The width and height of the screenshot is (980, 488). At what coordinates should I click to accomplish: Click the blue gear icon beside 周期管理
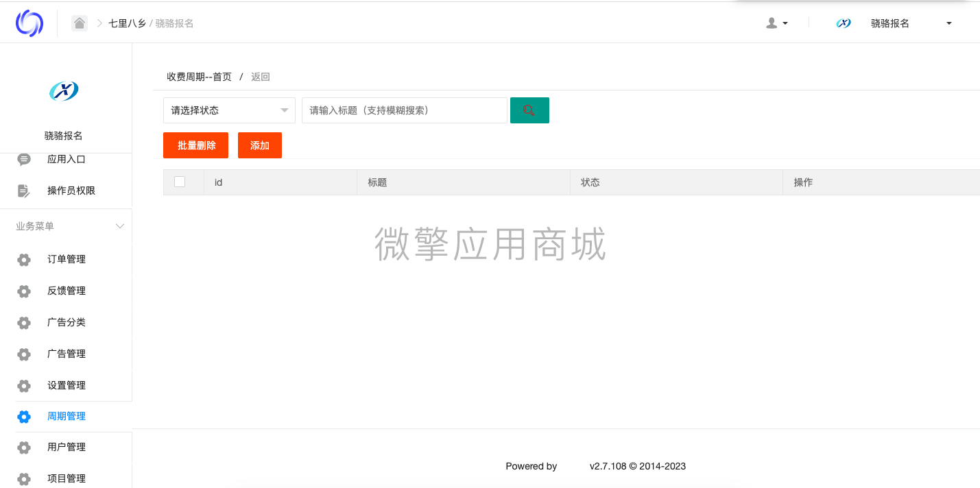(x=24, y=417)
